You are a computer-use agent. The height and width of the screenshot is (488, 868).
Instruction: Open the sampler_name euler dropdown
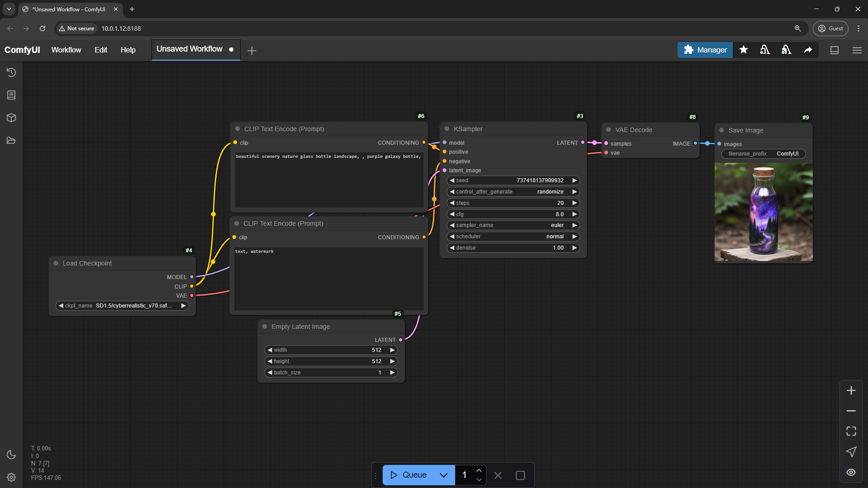513,225
